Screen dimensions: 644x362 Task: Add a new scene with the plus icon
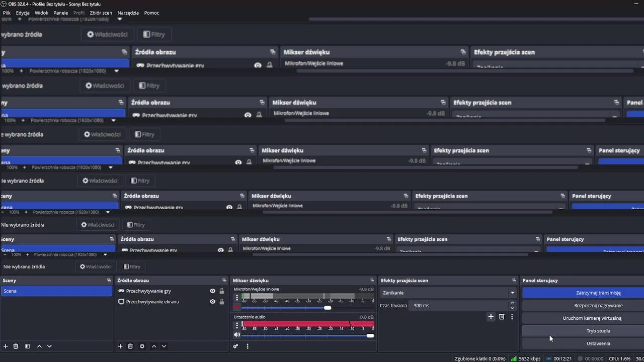coord(6,346)
